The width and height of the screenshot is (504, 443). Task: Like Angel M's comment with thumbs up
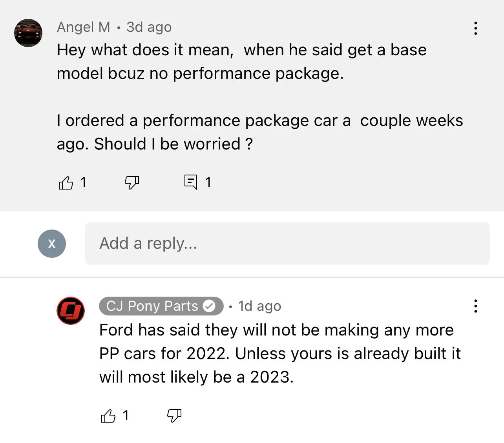click(x=66, y=182)
